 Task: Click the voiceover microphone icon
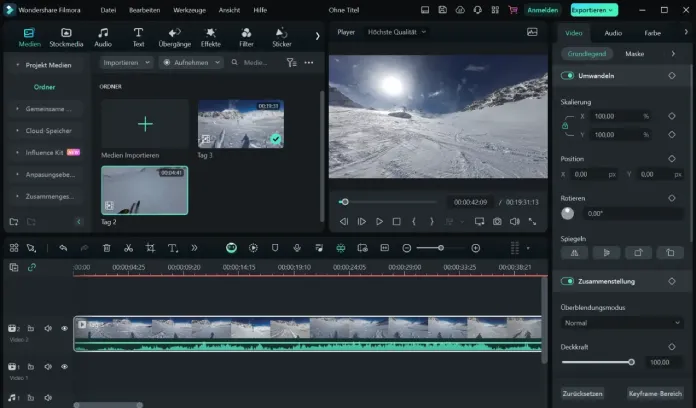click(297, 248)
